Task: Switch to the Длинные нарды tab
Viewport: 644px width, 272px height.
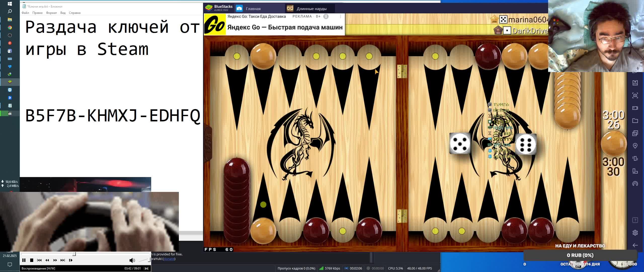Action: [311, 9]
